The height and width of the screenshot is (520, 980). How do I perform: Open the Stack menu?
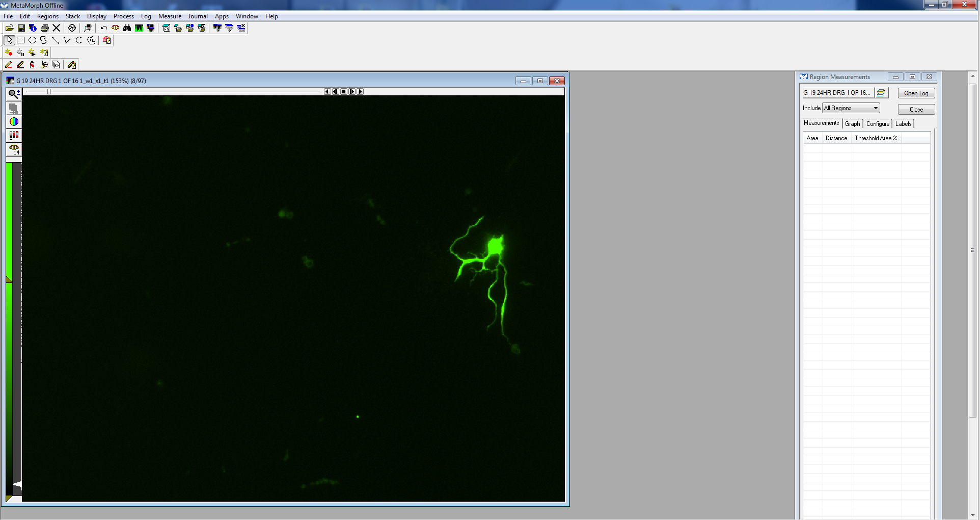[73, 16]
